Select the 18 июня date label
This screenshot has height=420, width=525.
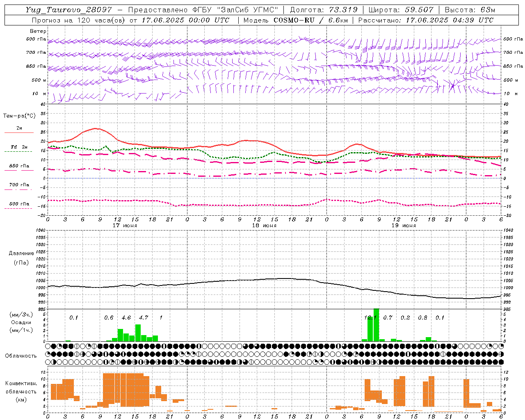click(x=264, y=226)
